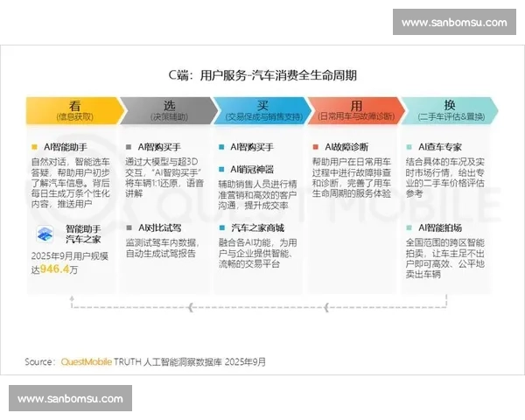
Task: Click the AI智能助手 heading
Action: point(66,147)
